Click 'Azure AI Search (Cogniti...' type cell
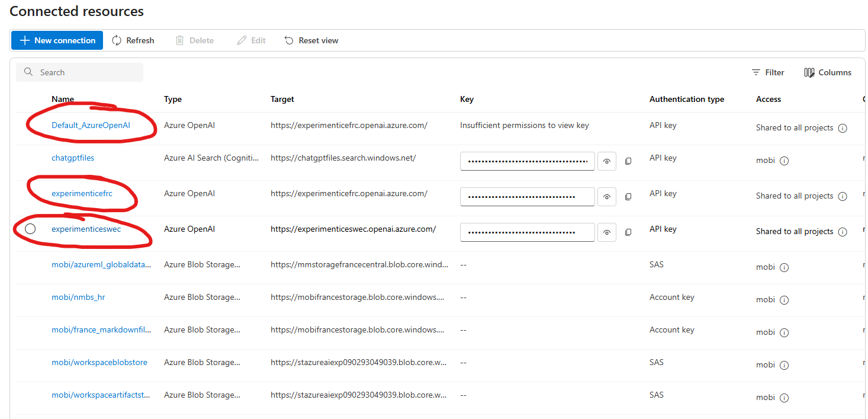Screen dimensions: 868x419 [x=211, y=158]
